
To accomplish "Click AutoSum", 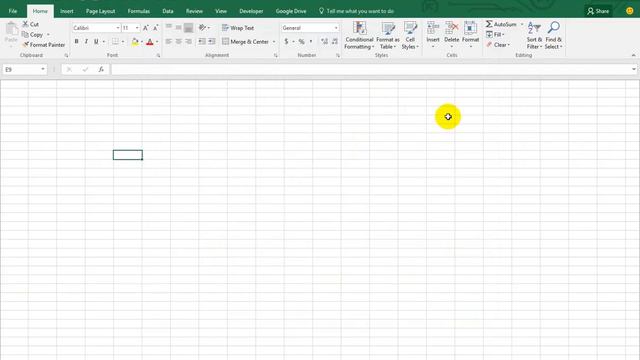I will point(501,24).
